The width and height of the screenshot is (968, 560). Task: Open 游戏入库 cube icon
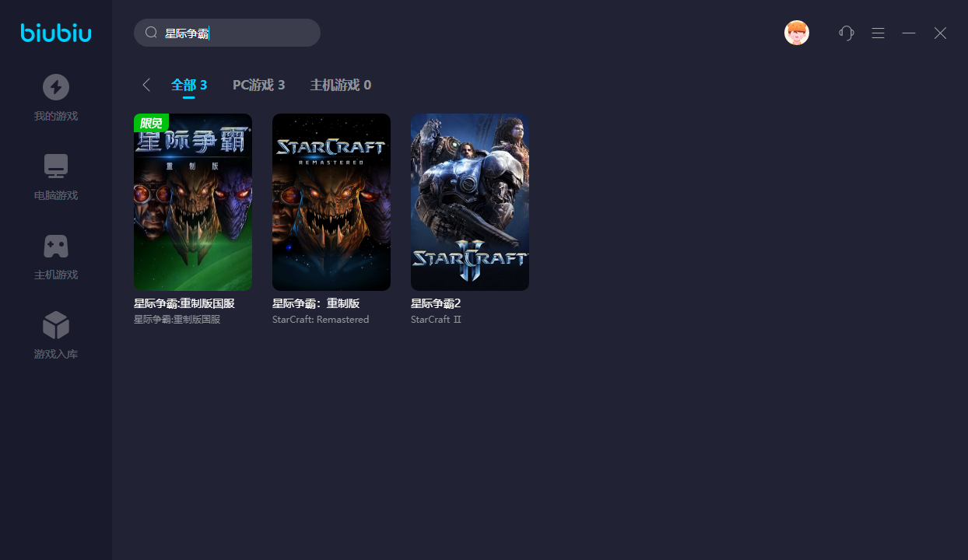tap(56, 325)
